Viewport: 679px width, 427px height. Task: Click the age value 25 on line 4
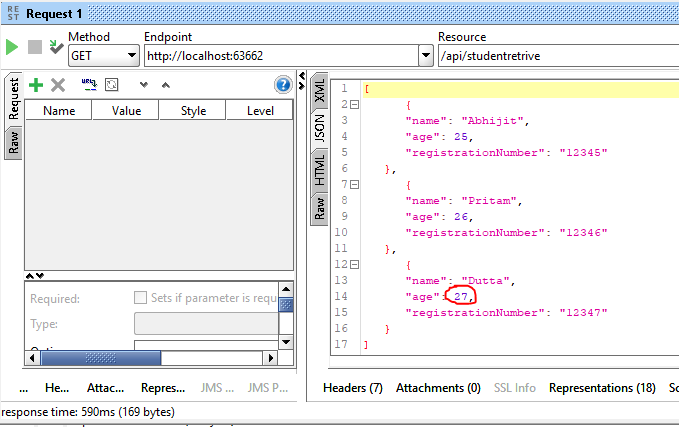461,137
